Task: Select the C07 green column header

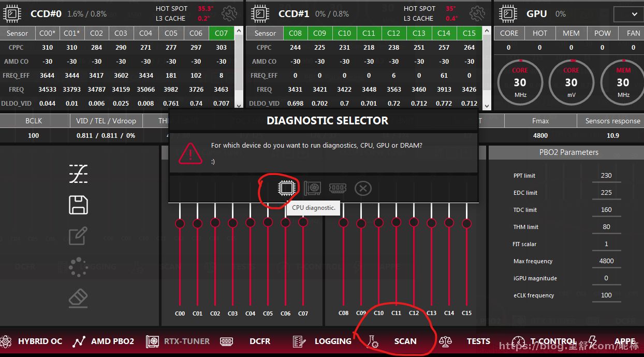Action: tap(221, 33)
